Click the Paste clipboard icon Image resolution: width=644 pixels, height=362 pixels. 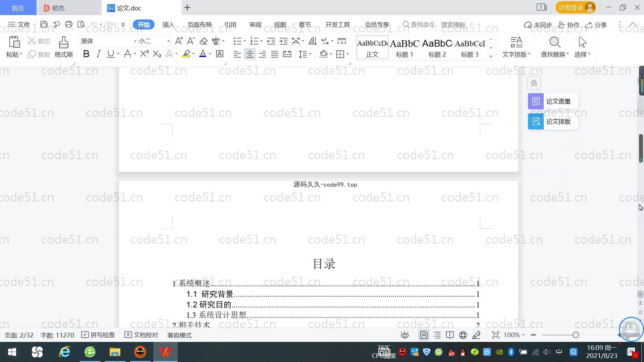(x=14, y=42)
